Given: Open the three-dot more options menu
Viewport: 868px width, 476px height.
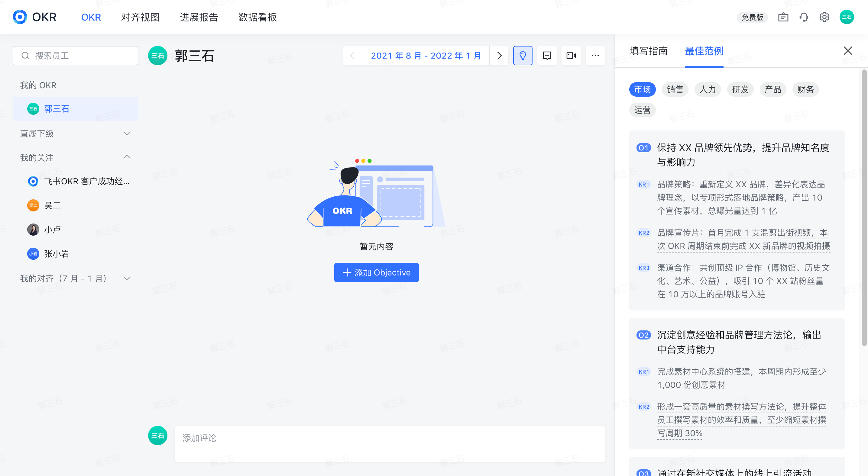Looking at the screenshot, I should 595,56.
